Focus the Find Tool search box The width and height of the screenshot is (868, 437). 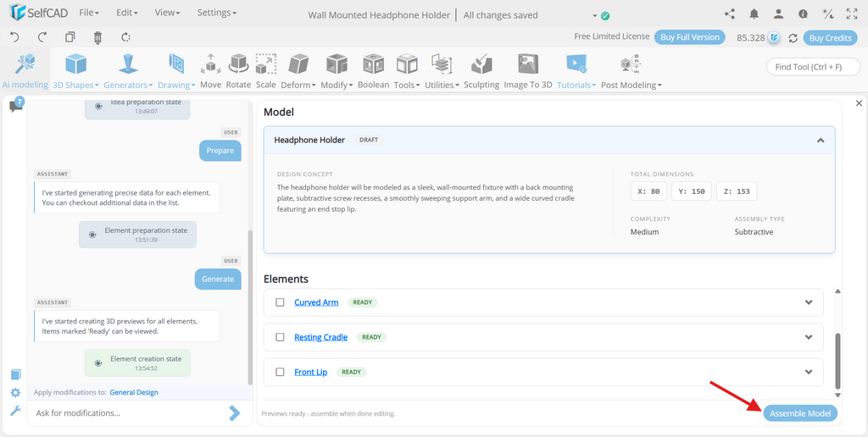point(814,67)
